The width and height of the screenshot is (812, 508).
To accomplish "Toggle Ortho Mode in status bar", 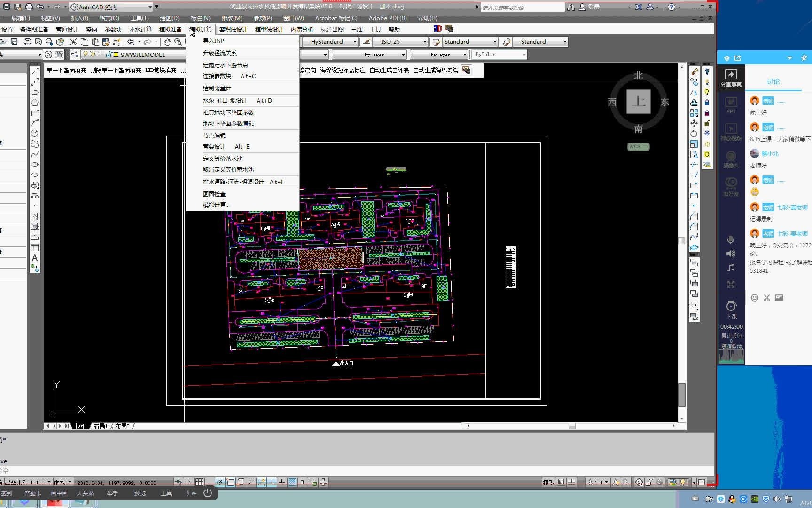I will pyautogui.click(x=210, y=482).
